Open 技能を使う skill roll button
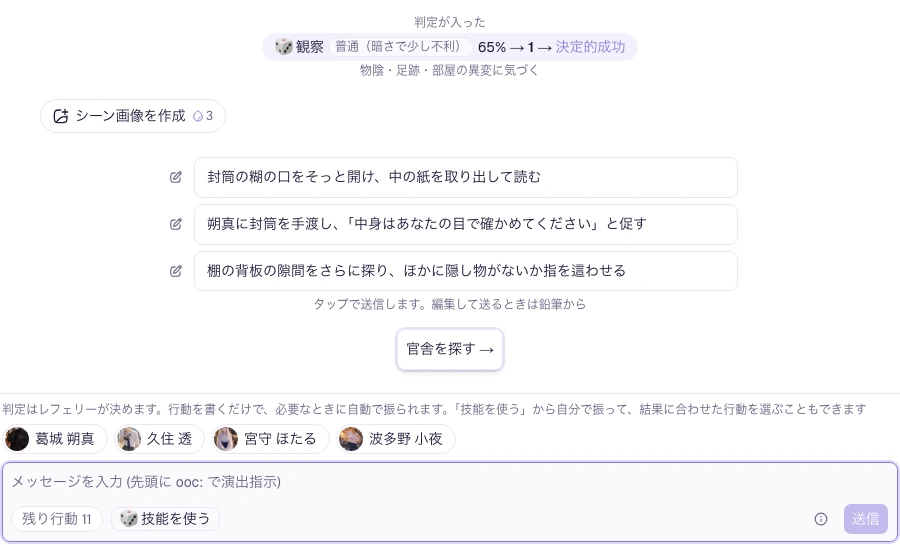900x545 pixels. (165, 519)
